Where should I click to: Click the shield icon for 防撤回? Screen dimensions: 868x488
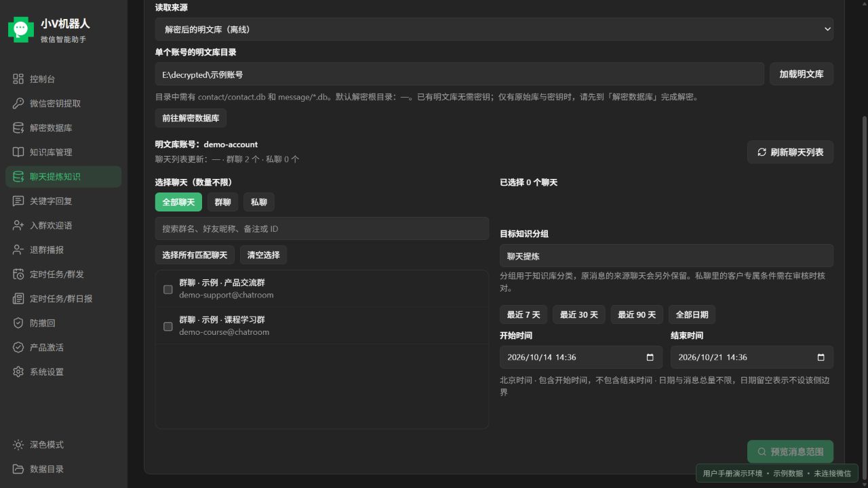18,323
